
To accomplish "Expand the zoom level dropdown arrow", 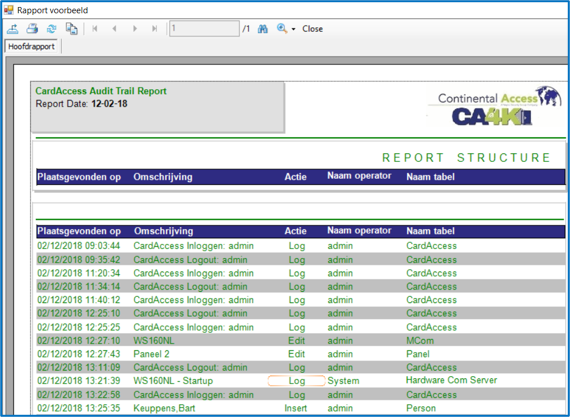I will [x=293, y=29].
